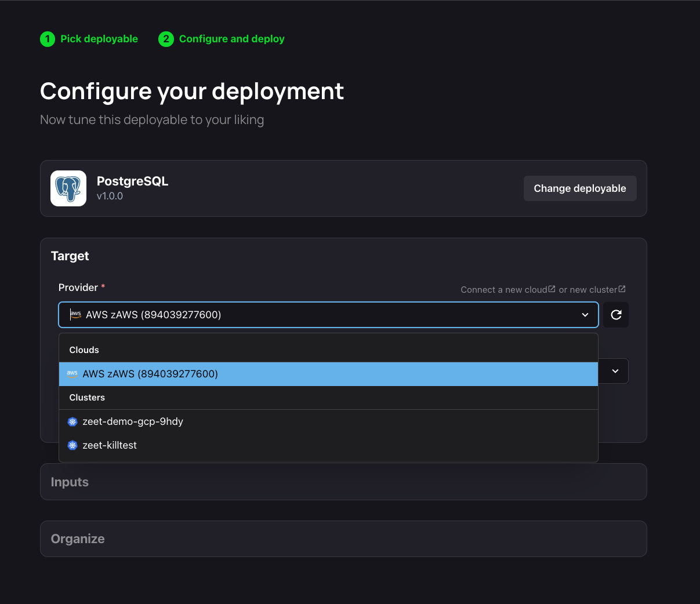The height and width of the screenshot is (604, 700).
Task: Select AWS zAWS (894039277600) option
Action: [328, 374]
